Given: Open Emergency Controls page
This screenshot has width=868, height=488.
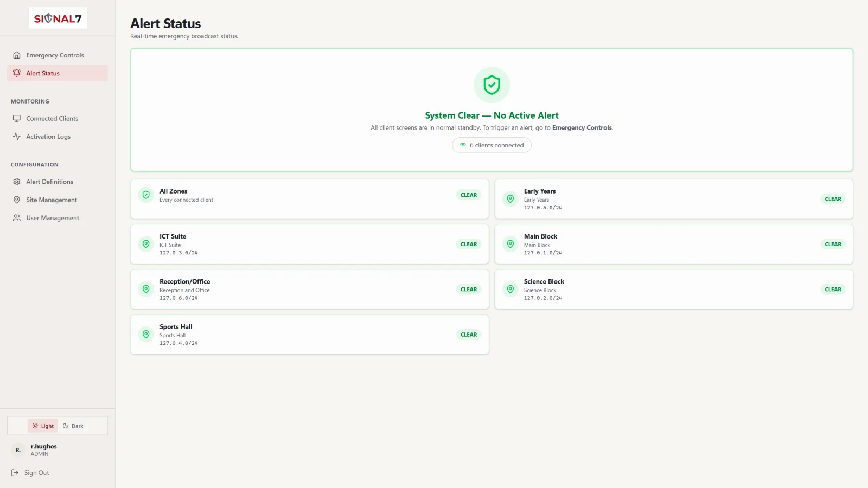Looking at the screenshot, I should [x=58, y=55].
